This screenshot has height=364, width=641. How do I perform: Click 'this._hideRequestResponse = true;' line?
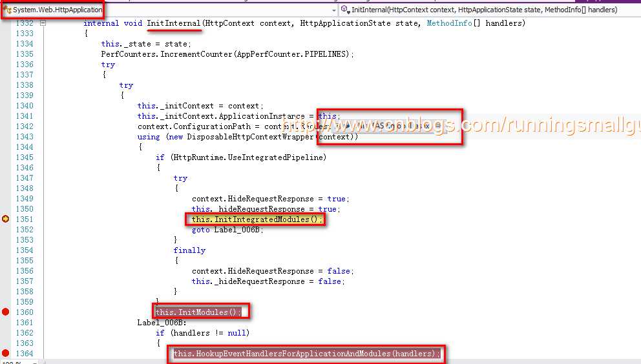(266, 209)
